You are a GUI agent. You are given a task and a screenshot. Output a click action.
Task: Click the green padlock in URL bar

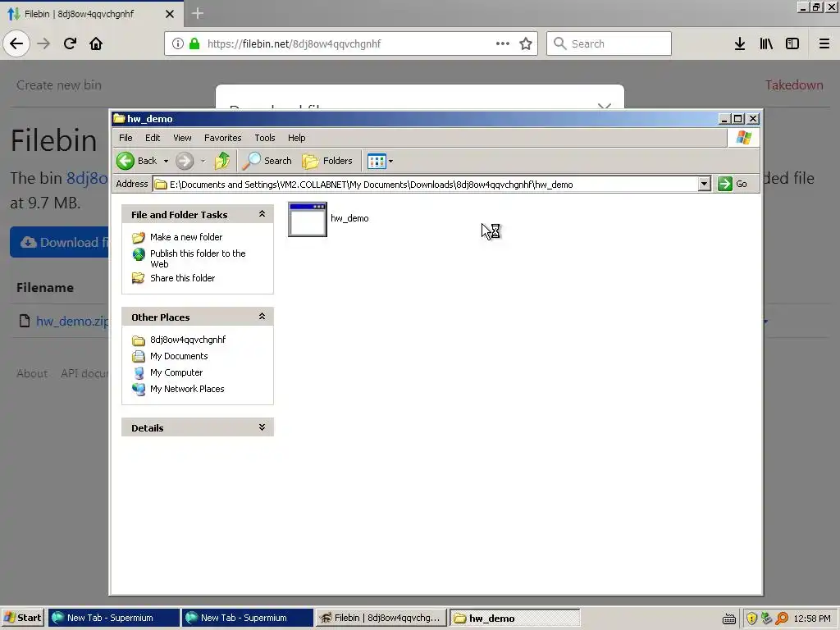[x=194, y=43]
